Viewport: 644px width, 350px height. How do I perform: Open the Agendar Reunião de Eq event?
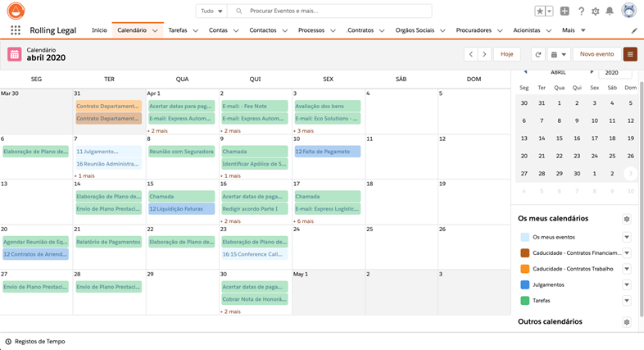point(35,242)
